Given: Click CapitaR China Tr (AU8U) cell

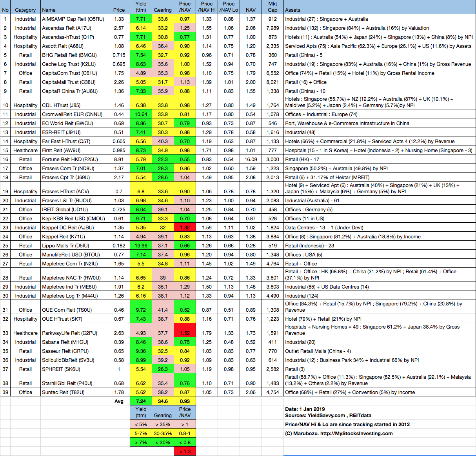Looking at the screenshot, I should click(x=74, y=91).
